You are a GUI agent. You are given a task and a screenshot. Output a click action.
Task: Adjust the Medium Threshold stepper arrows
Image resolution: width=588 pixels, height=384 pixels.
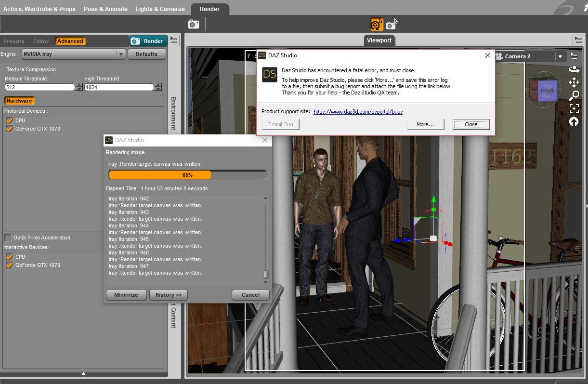(78, 87)
